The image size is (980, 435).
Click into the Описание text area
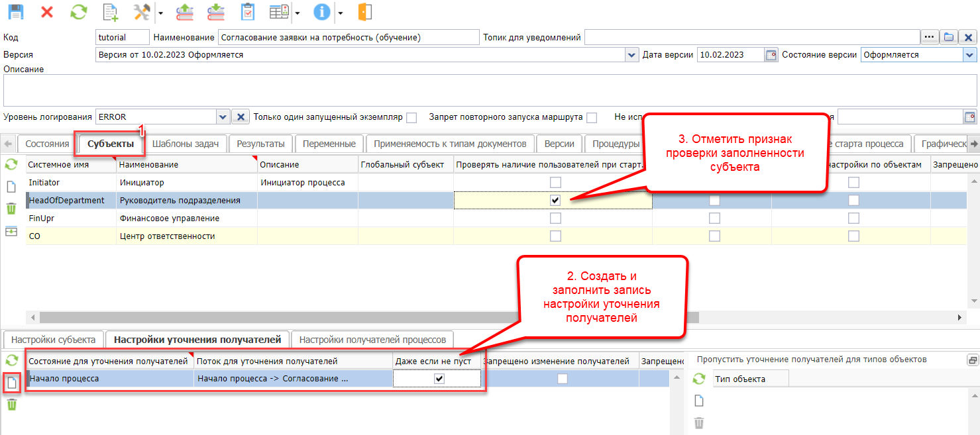490,90
